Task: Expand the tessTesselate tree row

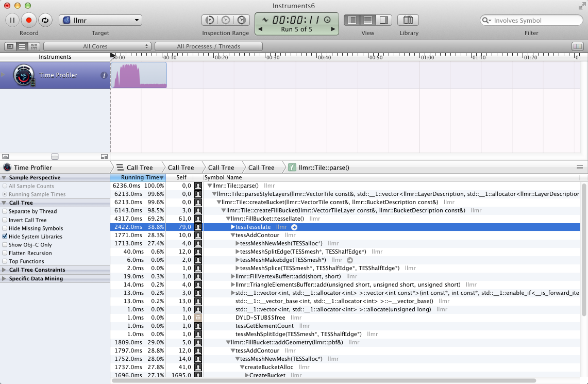Action: 233,227
